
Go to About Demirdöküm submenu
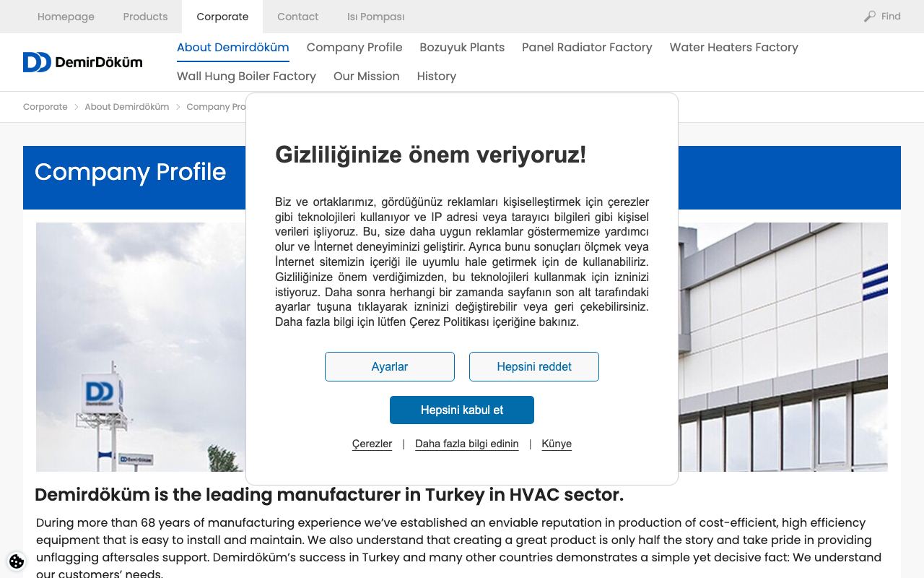[x=232, y=48]
